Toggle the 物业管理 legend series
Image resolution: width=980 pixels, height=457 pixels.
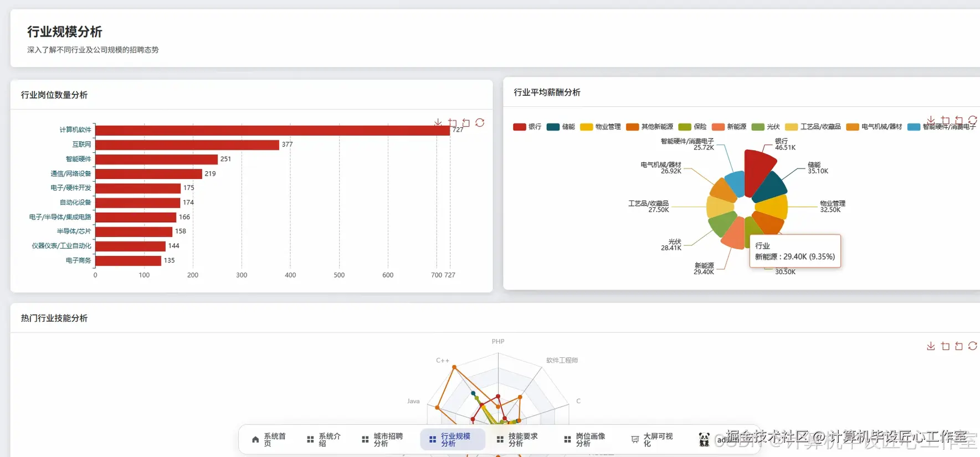[x=600, y=127]
